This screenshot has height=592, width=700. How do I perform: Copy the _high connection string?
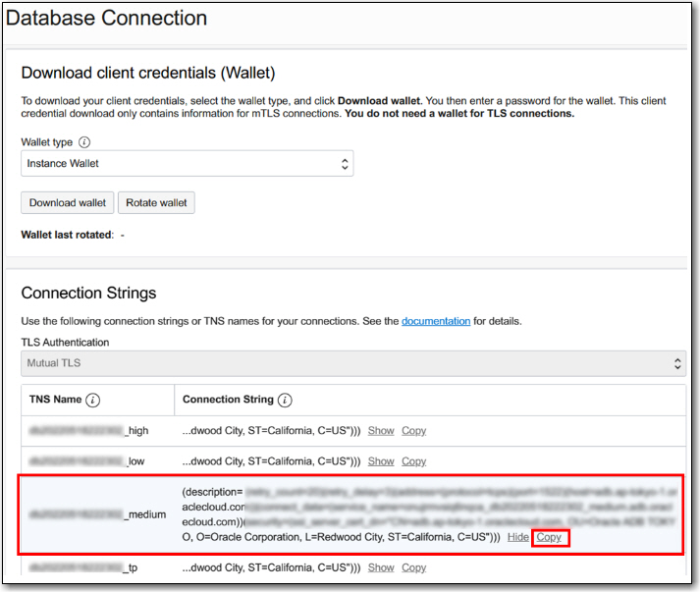(x=413, y=431)
